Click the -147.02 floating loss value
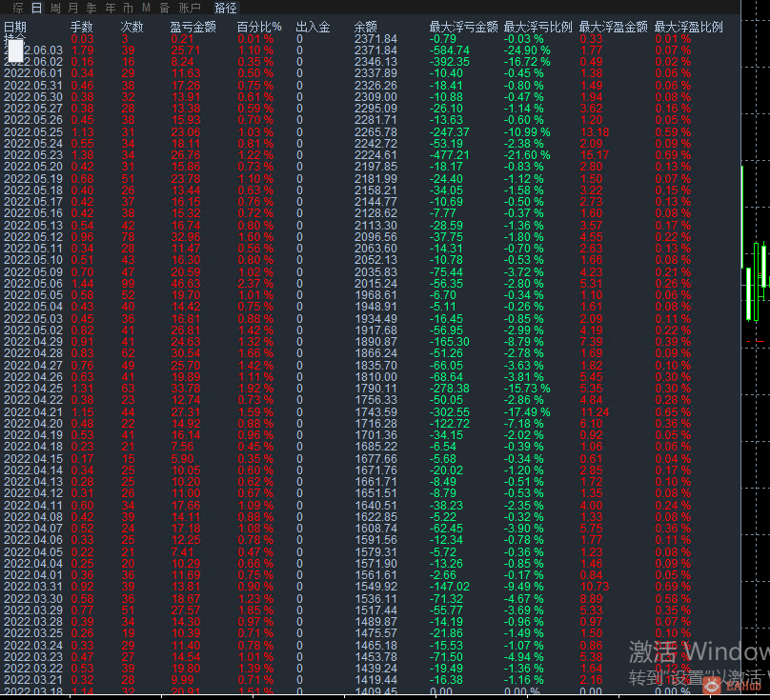770x700 pixels. (450, 587)
